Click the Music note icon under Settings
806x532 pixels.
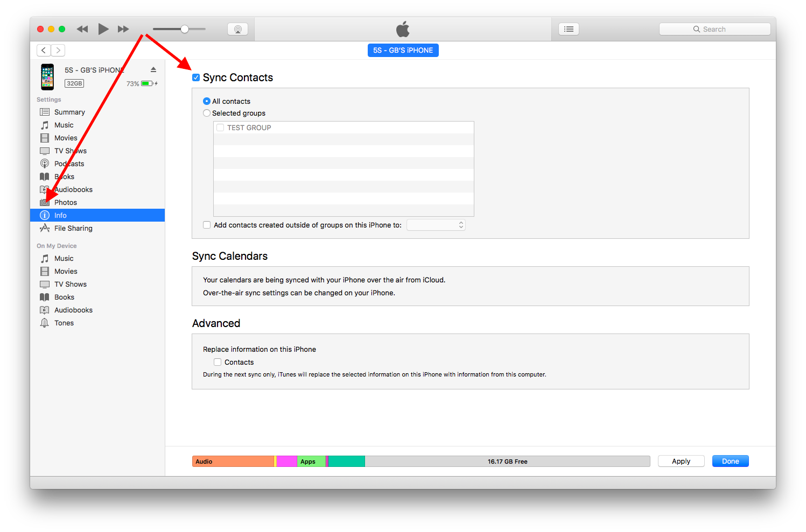tap(45, 125)
